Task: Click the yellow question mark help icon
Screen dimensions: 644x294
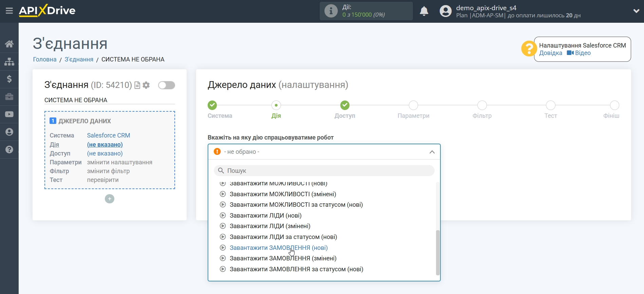Action: point(529,49)
